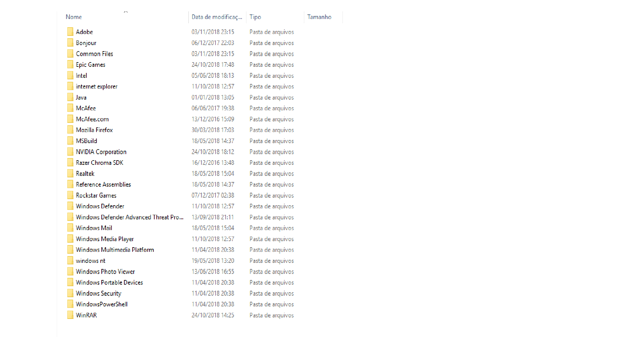Sort by Data de modificação column header

point(217,17)
